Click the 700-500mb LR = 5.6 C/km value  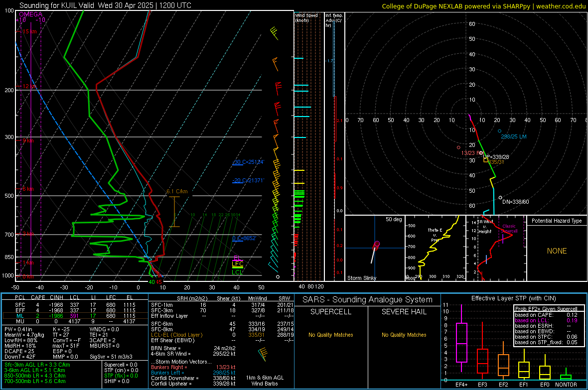[35, 381]
